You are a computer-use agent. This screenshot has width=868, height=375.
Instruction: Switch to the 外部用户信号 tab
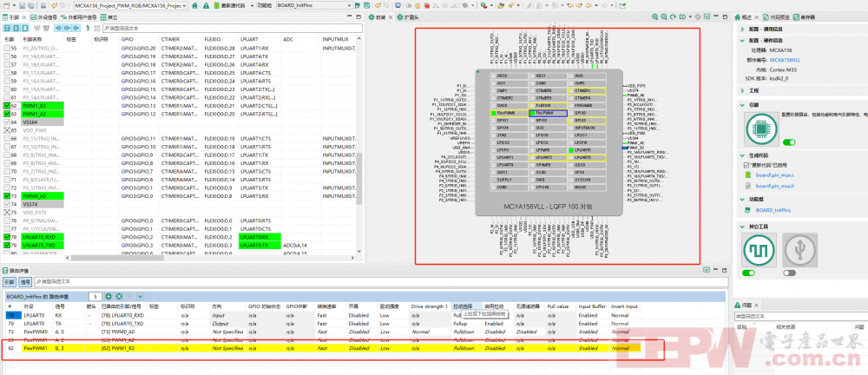(79, 17)
